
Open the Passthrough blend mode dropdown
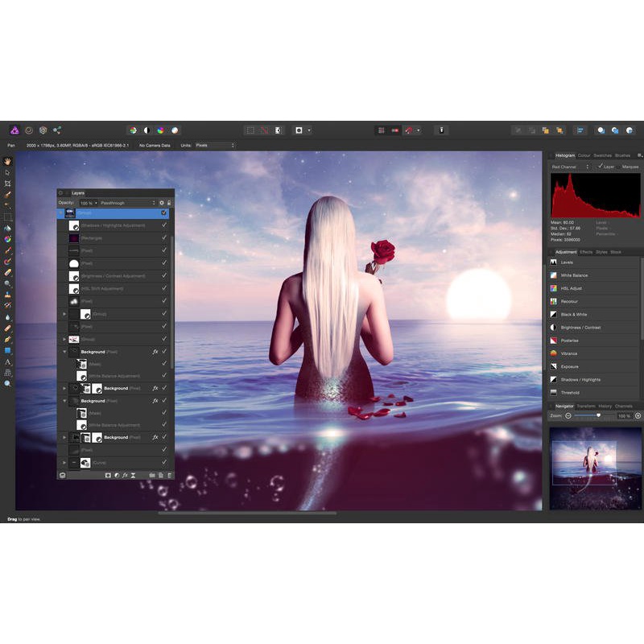click(x=127, y=203)
